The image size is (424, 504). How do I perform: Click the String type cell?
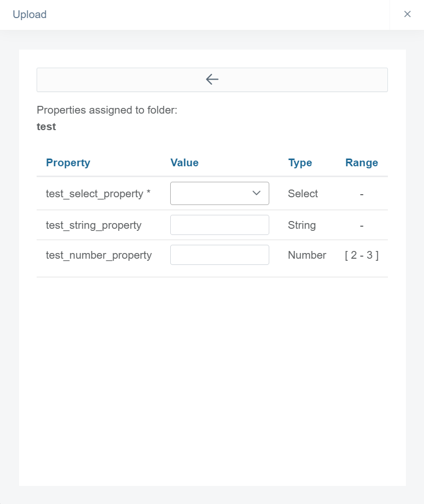coord(302,225)
